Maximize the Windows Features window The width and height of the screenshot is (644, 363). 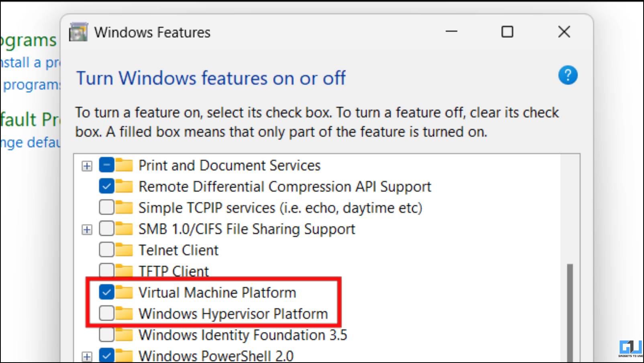click(x=507, y=32)
